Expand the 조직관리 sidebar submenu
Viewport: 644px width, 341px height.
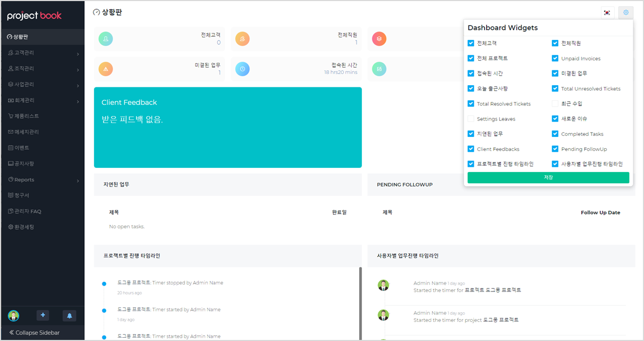pyautogui.click(x=43, y=69)
